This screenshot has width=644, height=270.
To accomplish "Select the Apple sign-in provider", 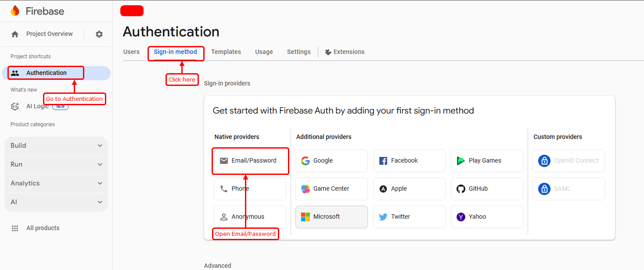I will tap(409, 189).
